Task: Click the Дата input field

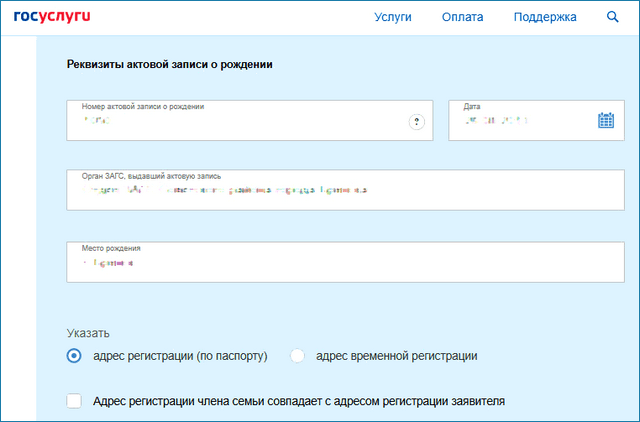Action: (536, 120)
